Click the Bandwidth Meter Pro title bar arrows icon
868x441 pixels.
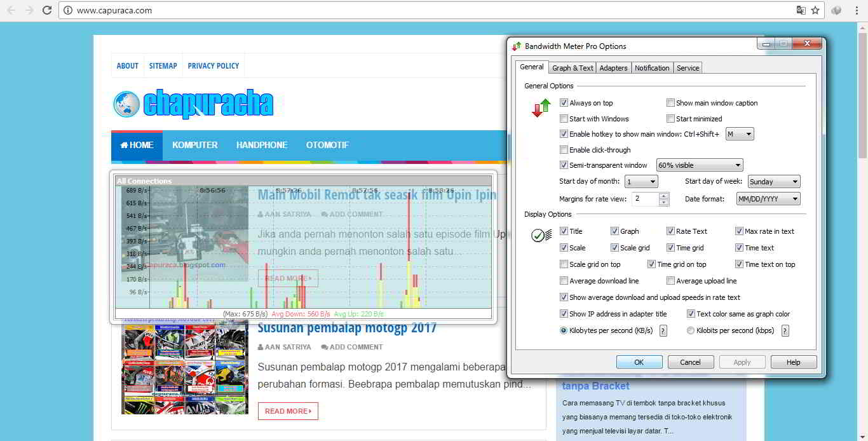[517, 46]
